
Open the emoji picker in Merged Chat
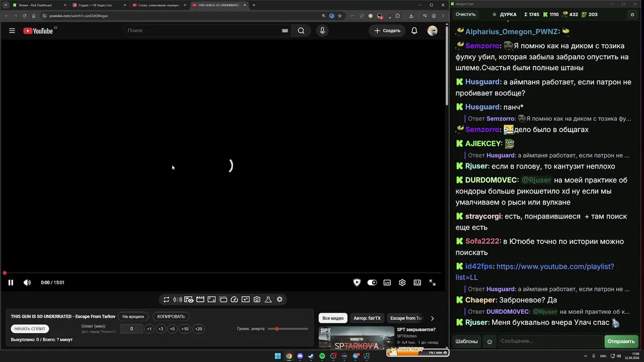[x=490, y=341]
